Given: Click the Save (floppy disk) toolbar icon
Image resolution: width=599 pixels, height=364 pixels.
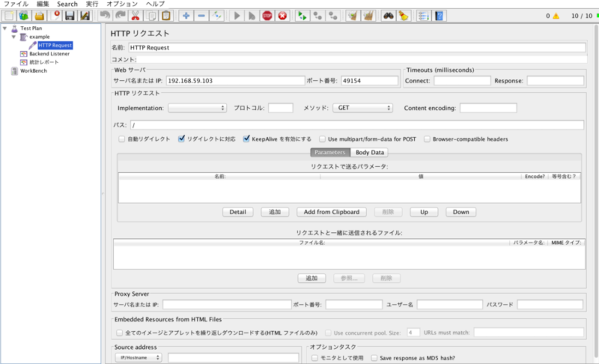Looking at the screenshot, I should click(x=70, y=16).
